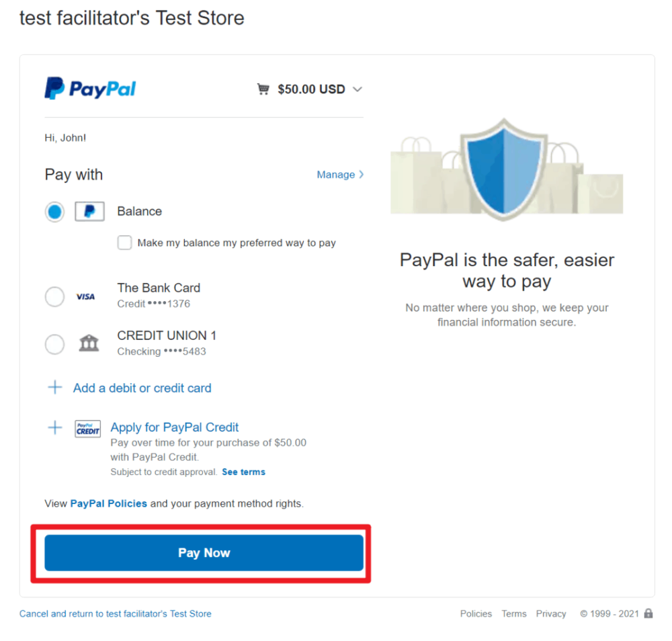Expand the $50.00 USD cart dropdown arrow
Image resolution: width=672 pixels, height=641 pixels.
click(x=358, y=89)
